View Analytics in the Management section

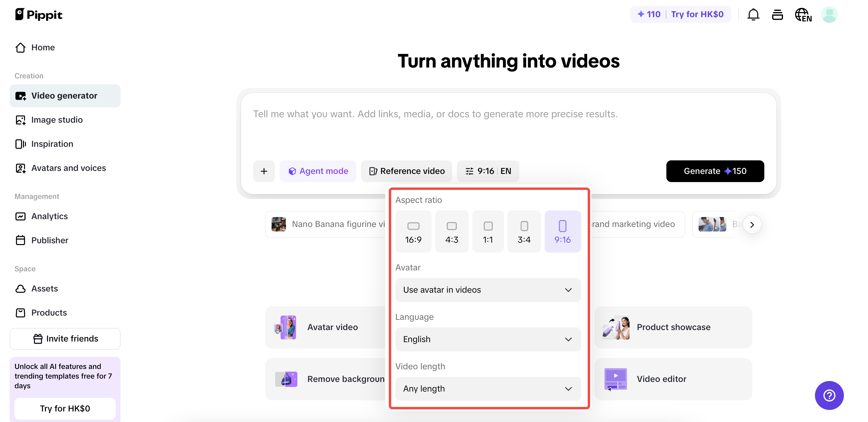coord(49,216)
